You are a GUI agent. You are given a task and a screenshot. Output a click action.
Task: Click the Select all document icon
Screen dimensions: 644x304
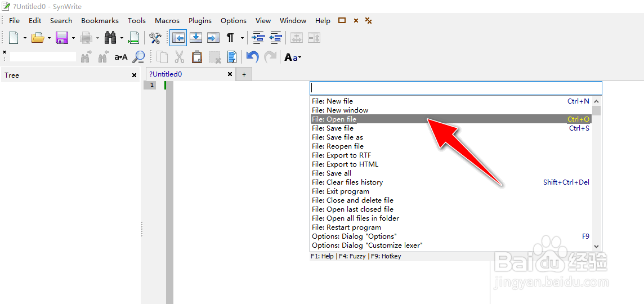[x=231, y=57]
